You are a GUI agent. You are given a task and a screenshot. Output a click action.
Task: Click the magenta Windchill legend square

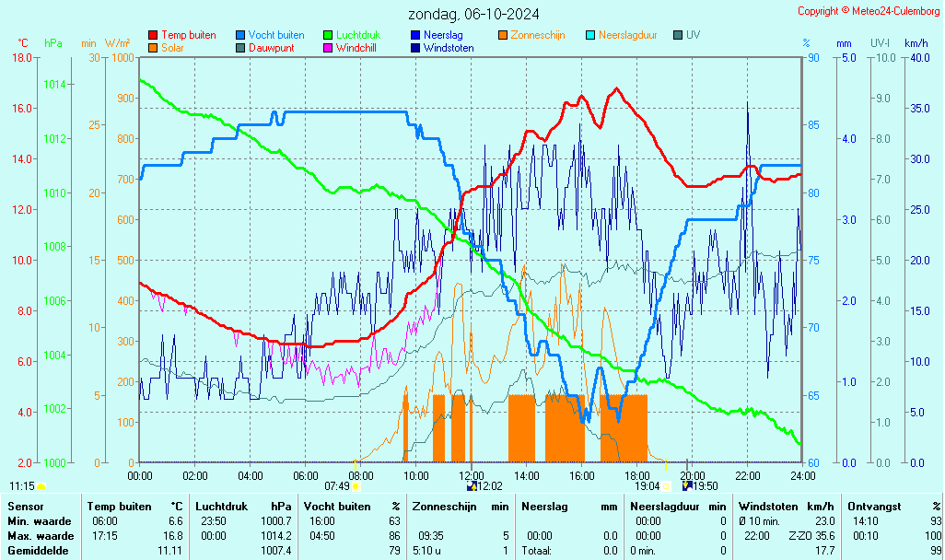328,48
